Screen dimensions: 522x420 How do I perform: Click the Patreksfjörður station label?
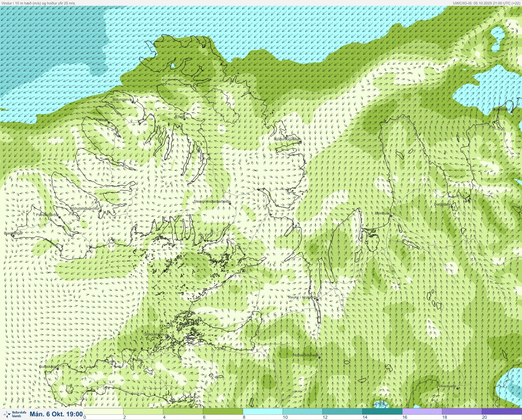point(47,214)
